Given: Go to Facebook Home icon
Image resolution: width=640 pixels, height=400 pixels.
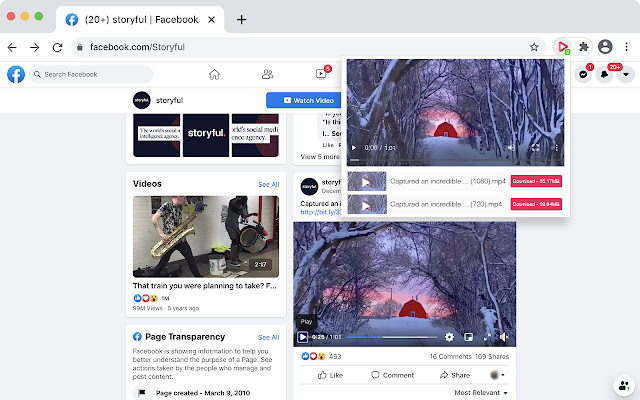Looking at the screenshot, I should [214, 74].
